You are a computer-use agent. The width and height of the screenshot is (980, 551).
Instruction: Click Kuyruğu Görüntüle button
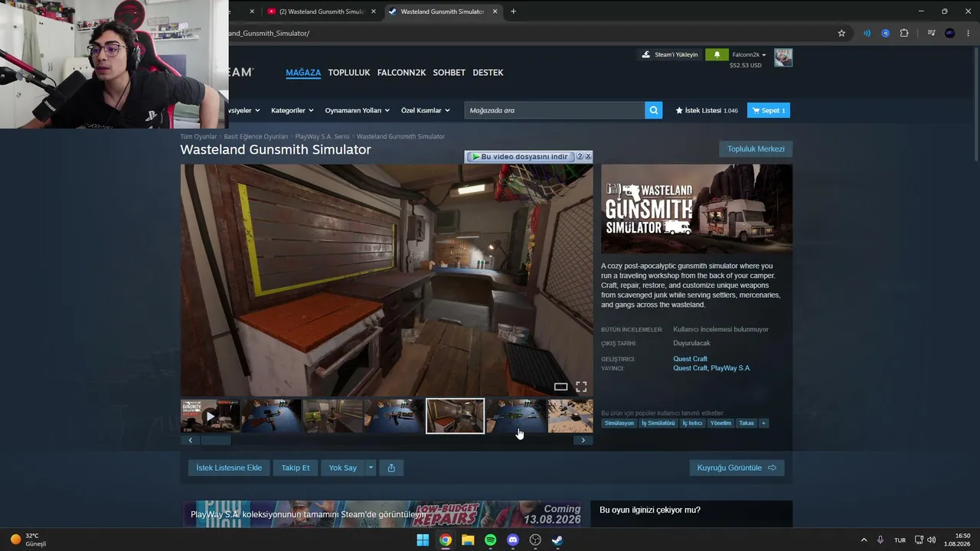click(737, 468)
